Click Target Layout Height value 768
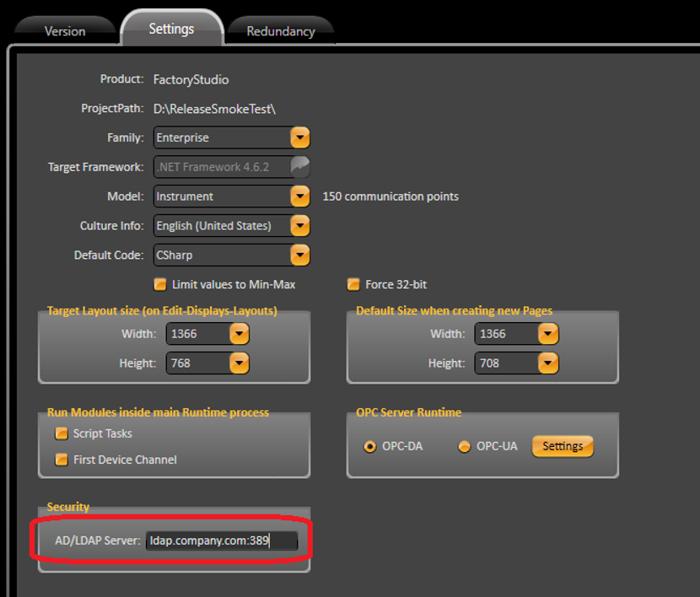The height and width of the screenshot is (597, 700). coord(180,363)
